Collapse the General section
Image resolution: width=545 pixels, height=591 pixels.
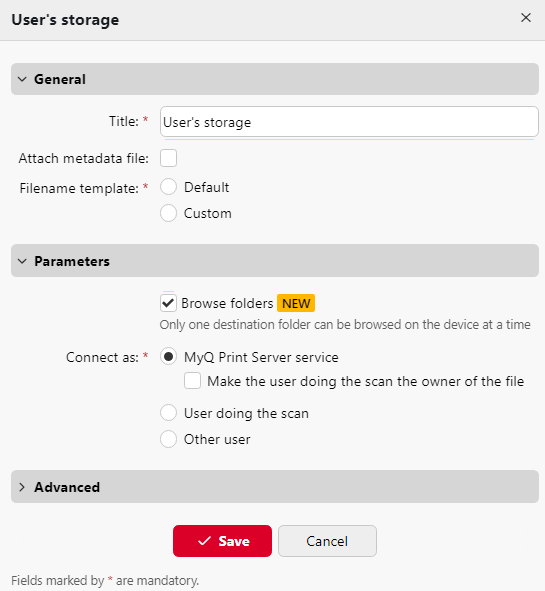click(275, 79)
